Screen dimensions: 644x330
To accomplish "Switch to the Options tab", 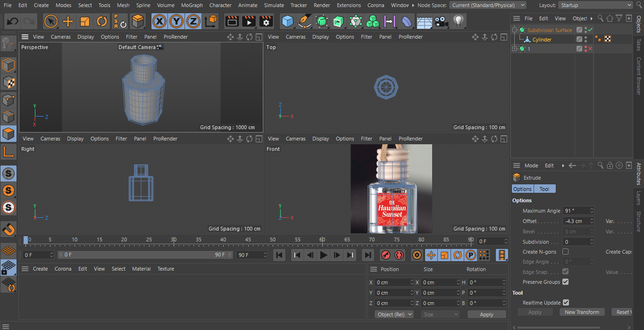I will pyautogui.click(x=522, y=189).
